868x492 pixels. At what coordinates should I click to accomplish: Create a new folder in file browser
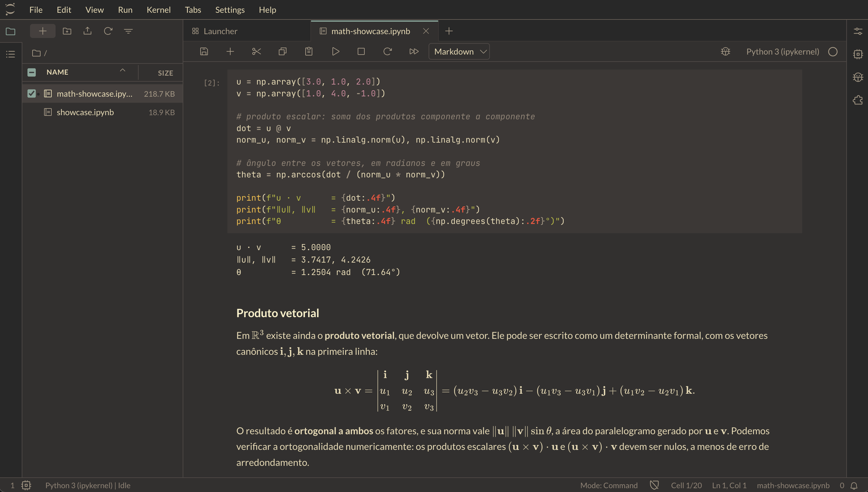point(67,31)
